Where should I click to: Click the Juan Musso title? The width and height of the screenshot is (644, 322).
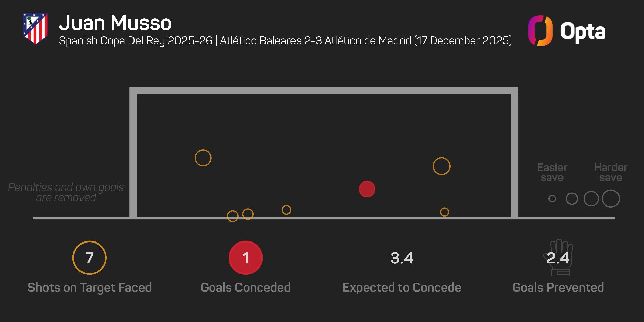tap(115, 23)
